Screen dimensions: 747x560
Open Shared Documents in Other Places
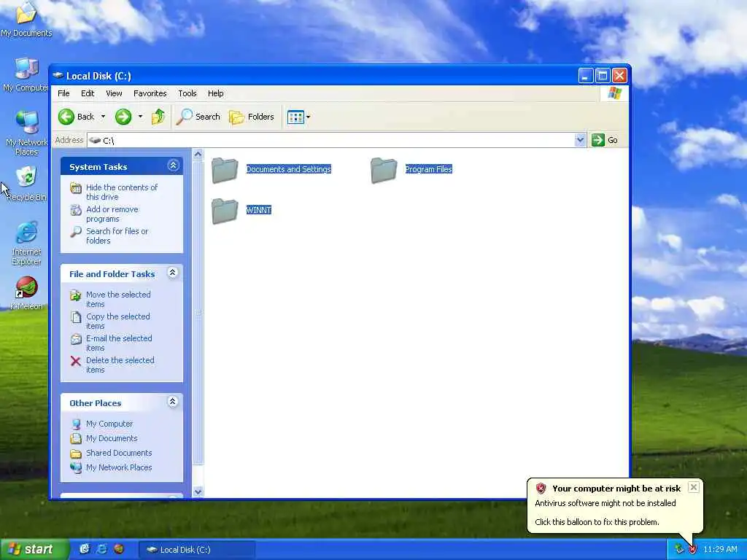(119, 453)
